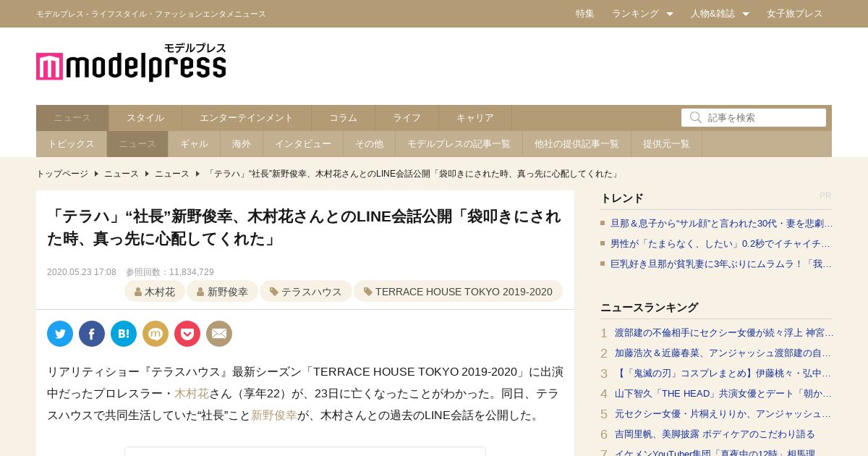This screenshot has height=456, width=868.
Task: Save the article to Pocket
Action: (187, 334)
